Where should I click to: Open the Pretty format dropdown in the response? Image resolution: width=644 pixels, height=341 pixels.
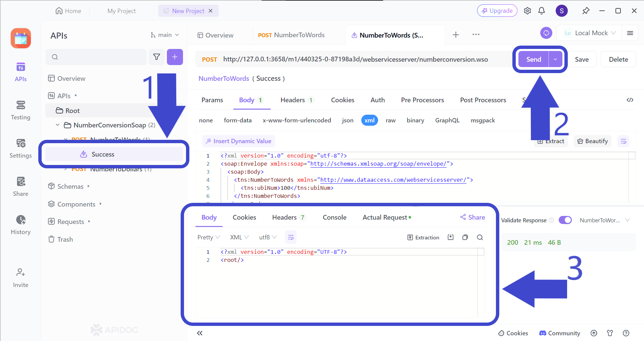208,237
